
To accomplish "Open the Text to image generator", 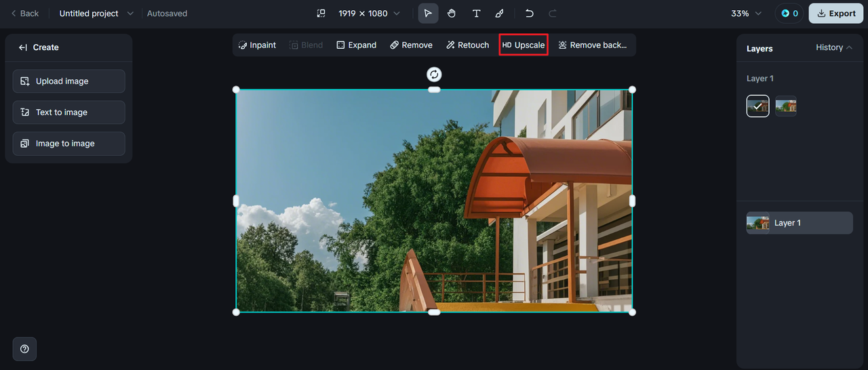I will [68, 112].
